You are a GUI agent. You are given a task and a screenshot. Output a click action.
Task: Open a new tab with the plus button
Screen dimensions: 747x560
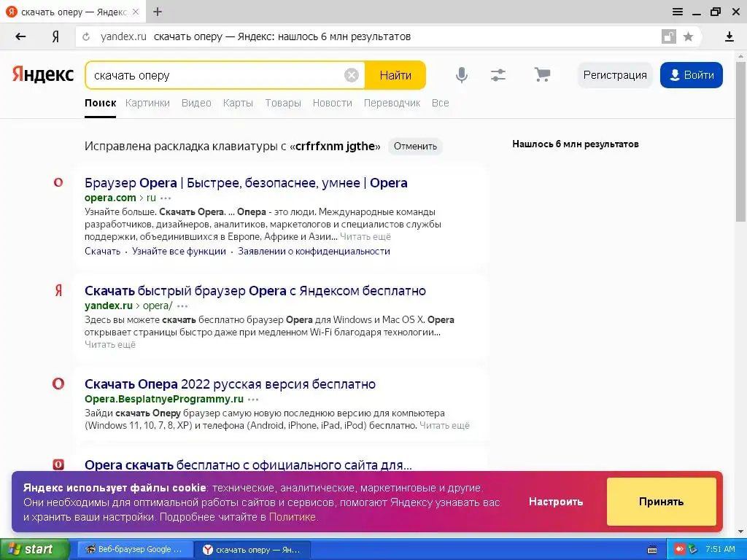158,12
